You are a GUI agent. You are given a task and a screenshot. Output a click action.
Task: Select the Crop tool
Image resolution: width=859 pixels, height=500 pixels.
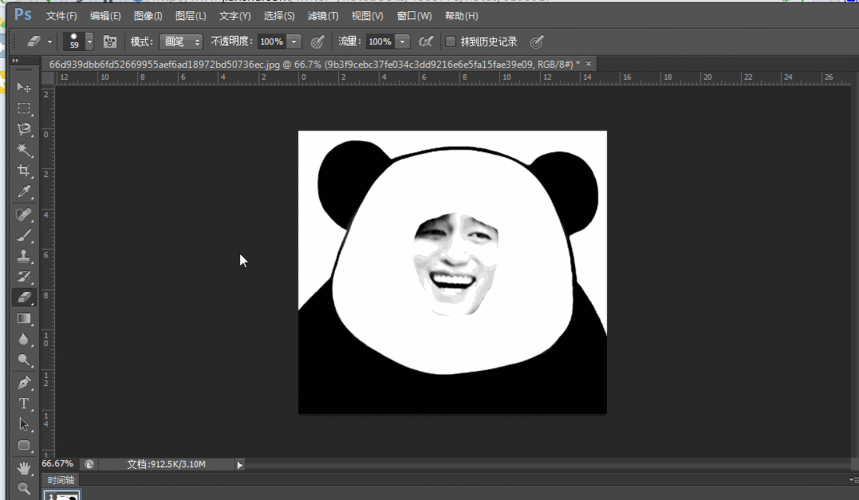[x=24, y=171]
